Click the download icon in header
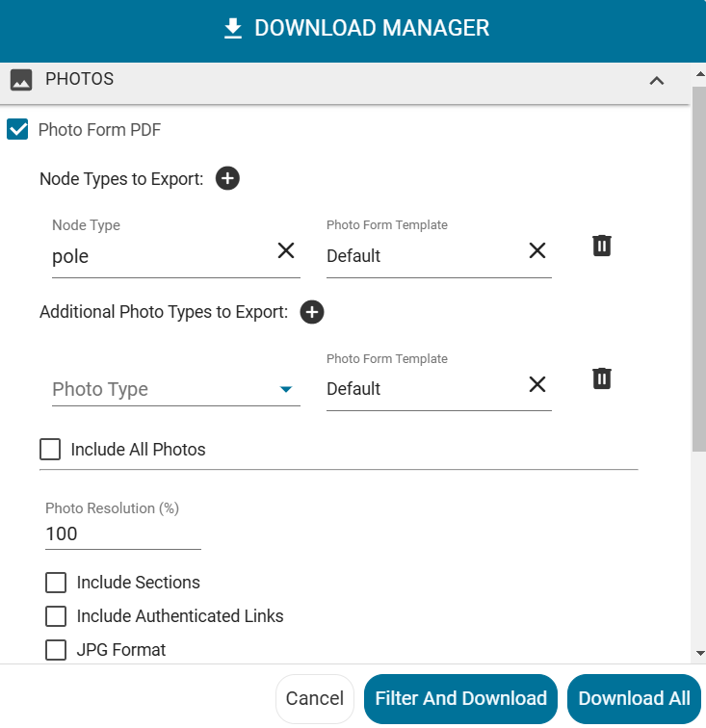The height and width of the screenshot is (728, 706). [x=233, y=28]
